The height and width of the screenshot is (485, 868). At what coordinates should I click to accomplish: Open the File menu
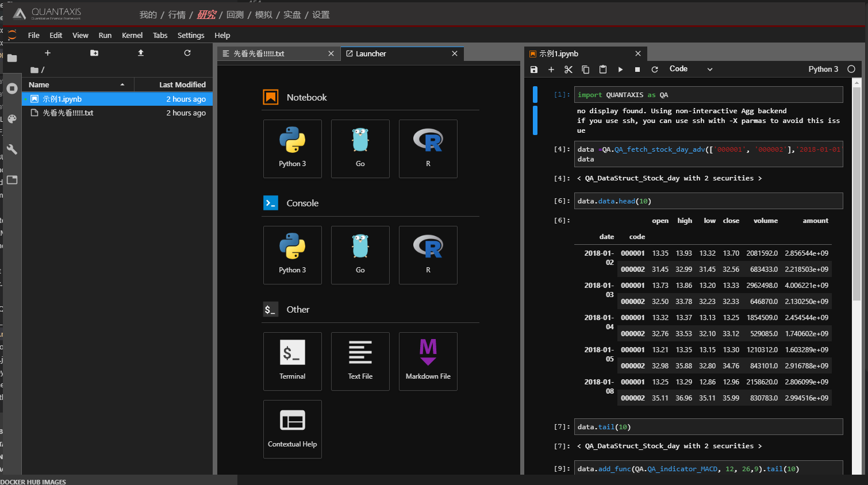pos(34,35)
